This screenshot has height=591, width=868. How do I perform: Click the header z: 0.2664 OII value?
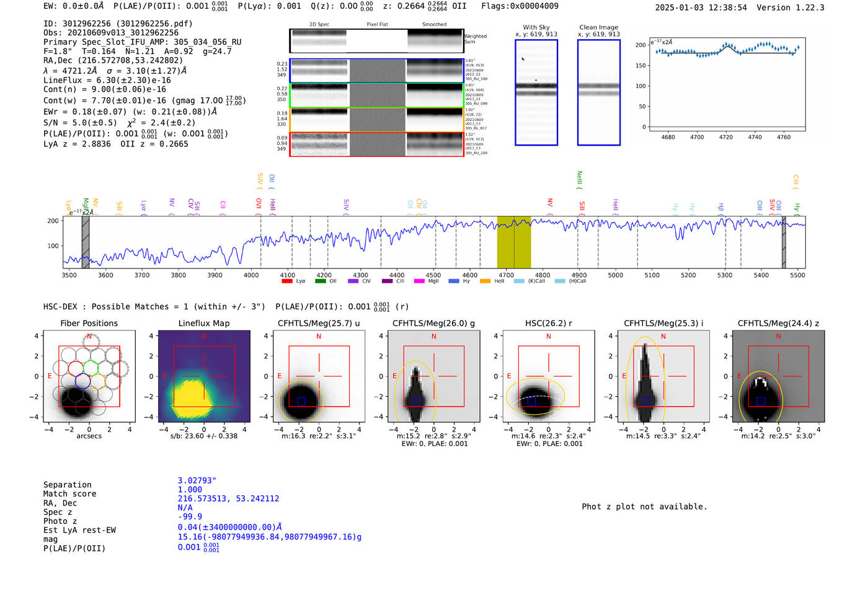(x=425, y=6)
